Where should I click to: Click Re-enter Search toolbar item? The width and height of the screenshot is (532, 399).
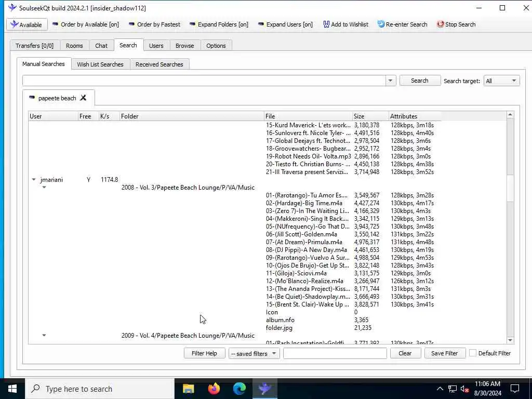402,24
